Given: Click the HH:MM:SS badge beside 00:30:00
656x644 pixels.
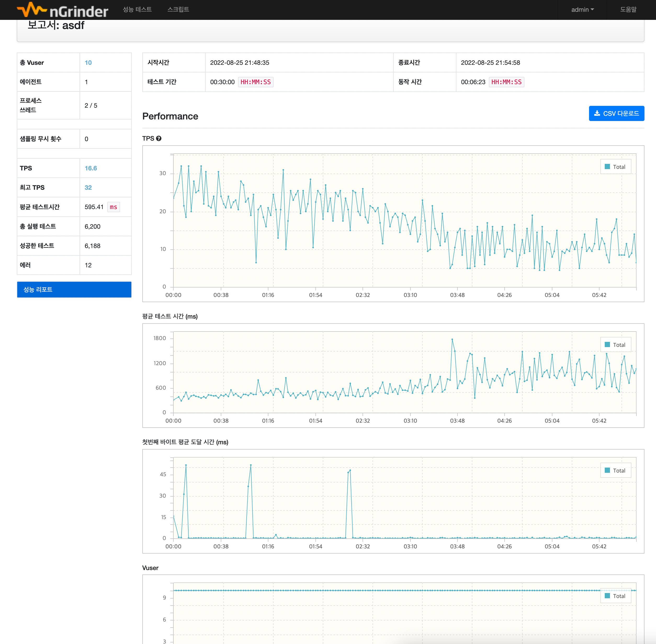Looking at the screenshot, I should tap(256, 82).
